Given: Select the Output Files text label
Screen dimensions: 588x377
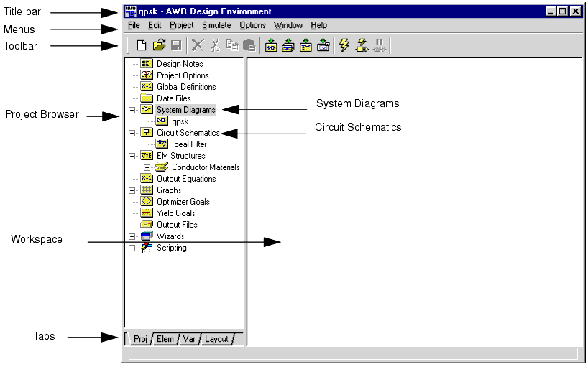Looking at the screenshot, I should tap(177, 225).
